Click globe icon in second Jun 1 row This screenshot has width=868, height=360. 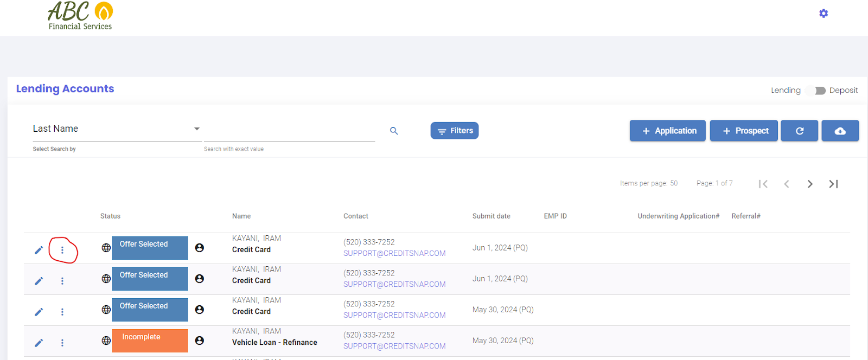[106, 279]
